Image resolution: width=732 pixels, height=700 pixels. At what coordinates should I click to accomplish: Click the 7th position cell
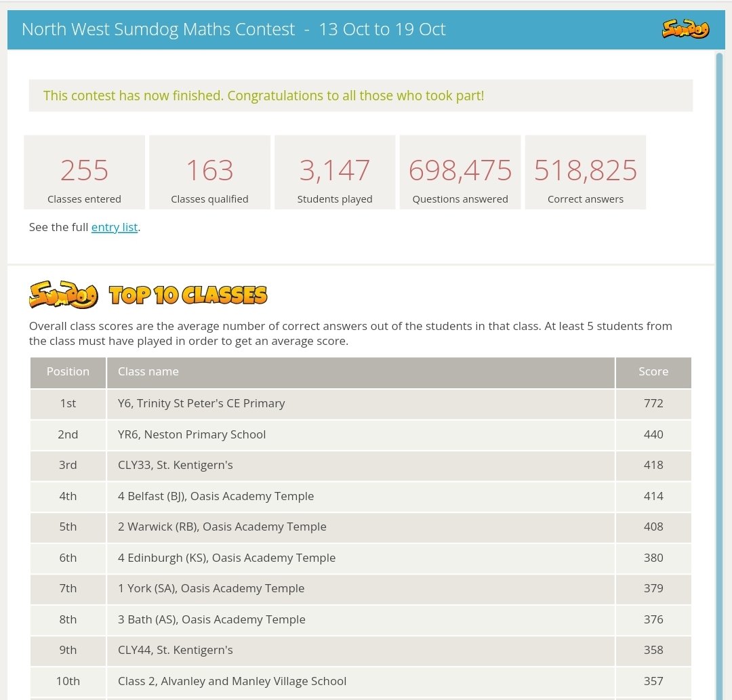(x=68, y=588)
